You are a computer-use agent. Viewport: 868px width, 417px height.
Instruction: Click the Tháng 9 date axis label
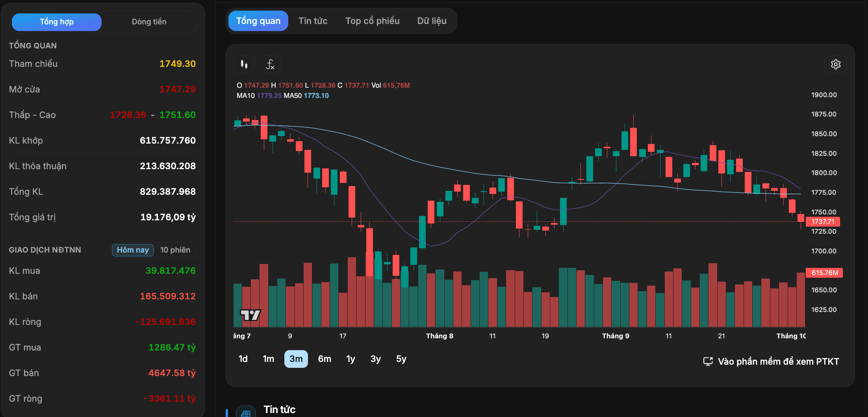pyautogui.click(x=616, y=336)
